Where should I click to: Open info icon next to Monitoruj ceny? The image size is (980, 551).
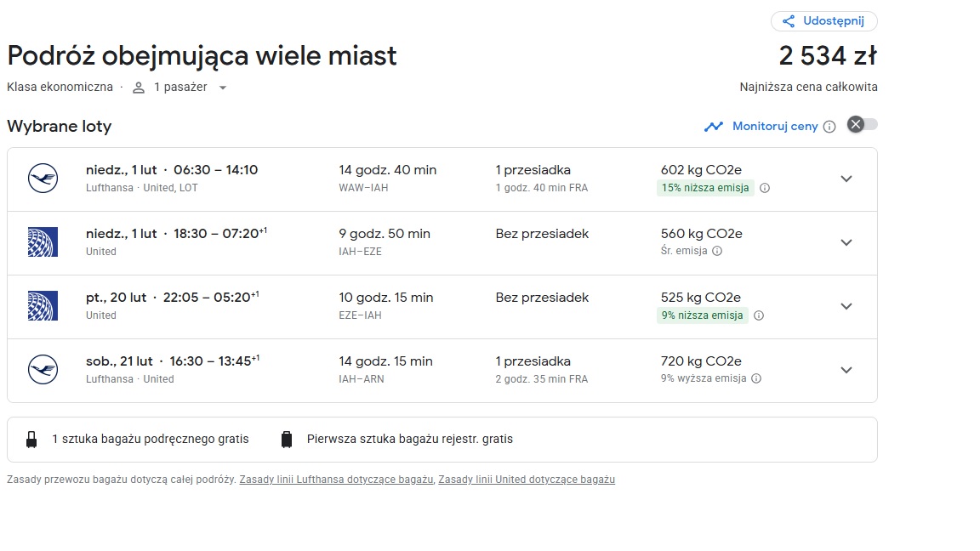click(x=829, y=127)
